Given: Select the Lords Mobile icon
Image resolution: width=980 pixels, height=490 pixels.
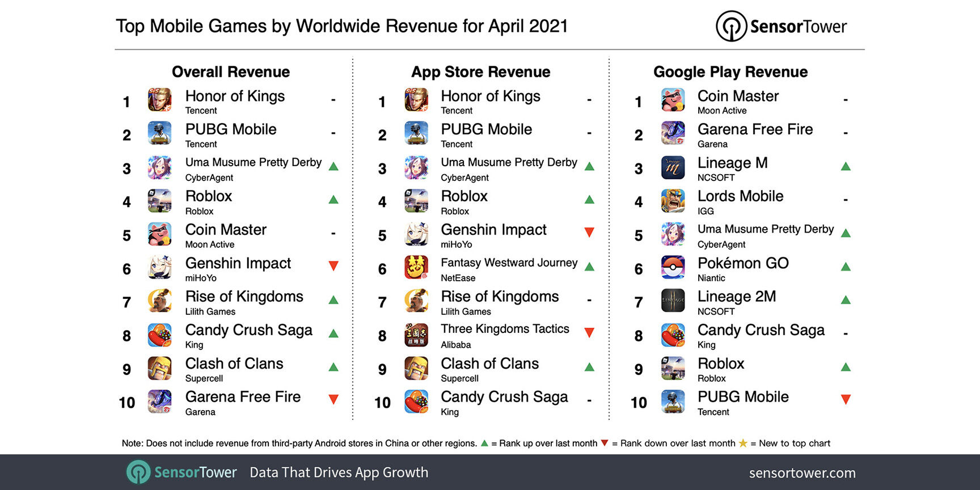Looking at the screenshot, I should pyautogui.click(x=673, y=201).
